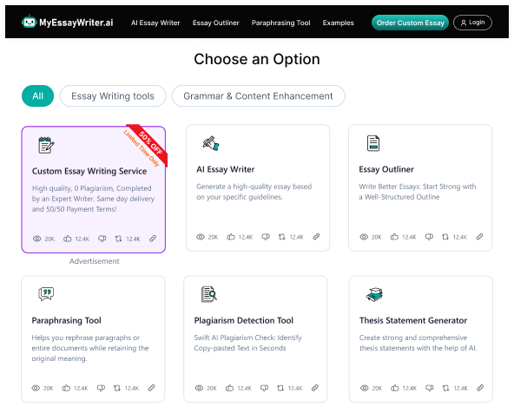Image resolution: width=514 pixels, height=420 pixels.
Task: Like the Essay Outliner card
Action: point(394,237)
